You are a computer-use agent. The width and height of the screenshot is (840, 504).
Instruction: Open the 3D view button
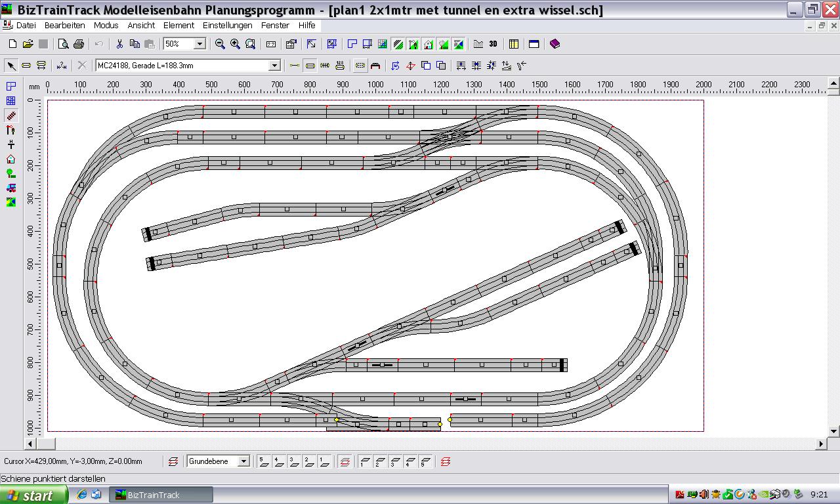(493, 44)
